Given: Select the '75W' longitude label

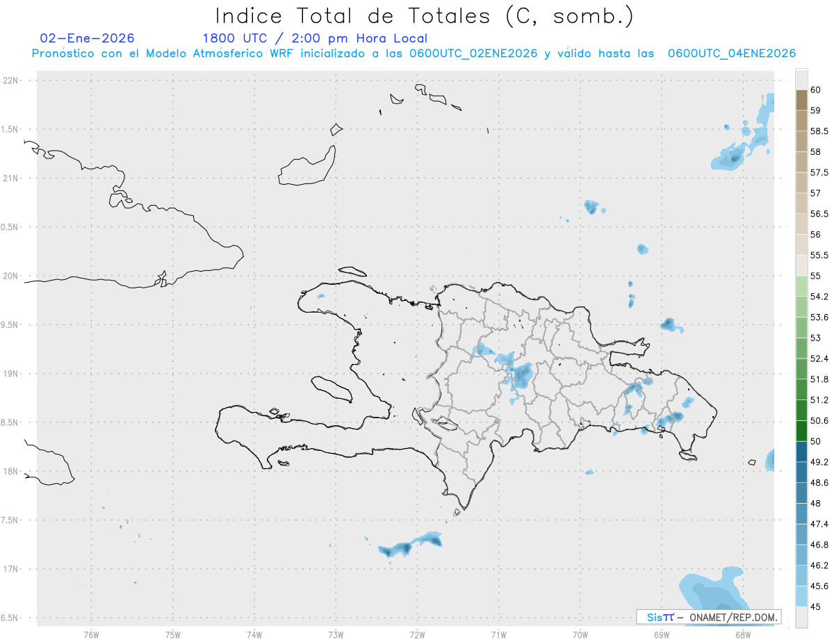Looking at the screenshot, I should click(x=172, y=635).
